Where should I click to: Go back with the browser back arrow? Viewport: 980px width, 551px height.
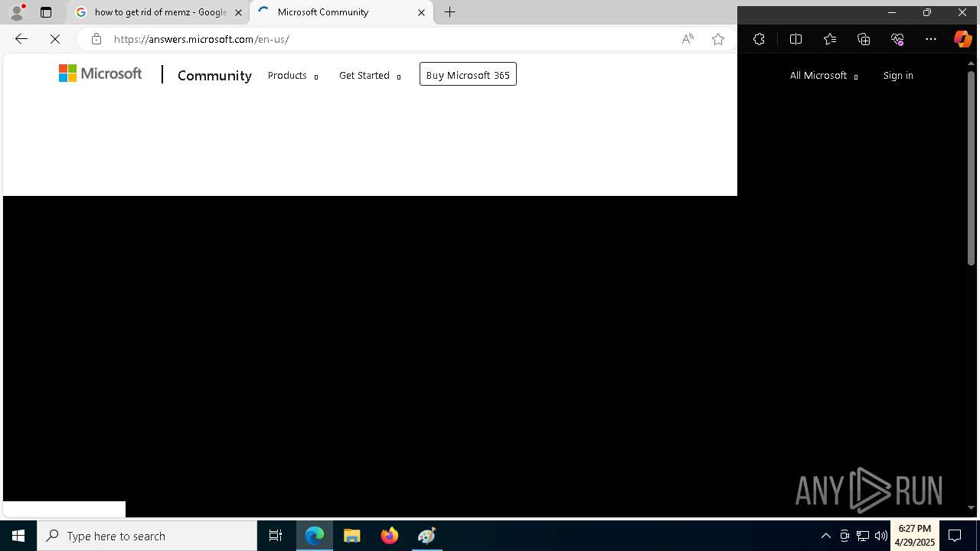click(x=21, y=39)
